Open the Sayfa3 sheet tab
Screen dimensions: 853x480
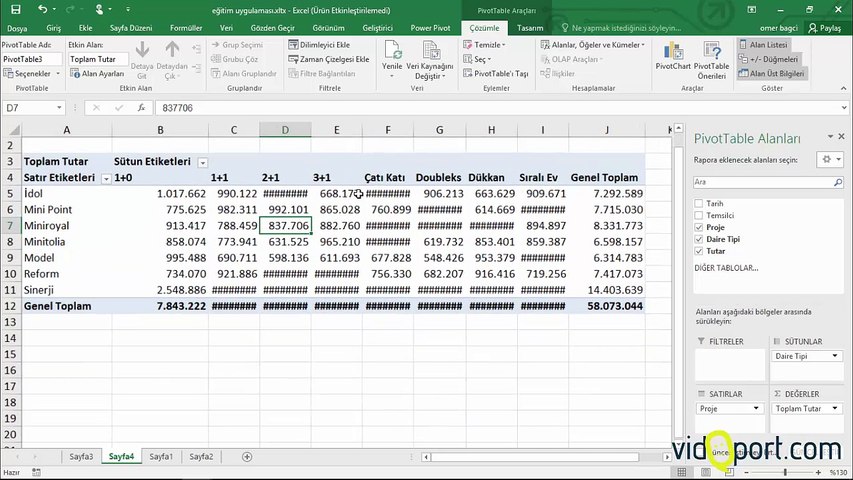tap(81, 457)
